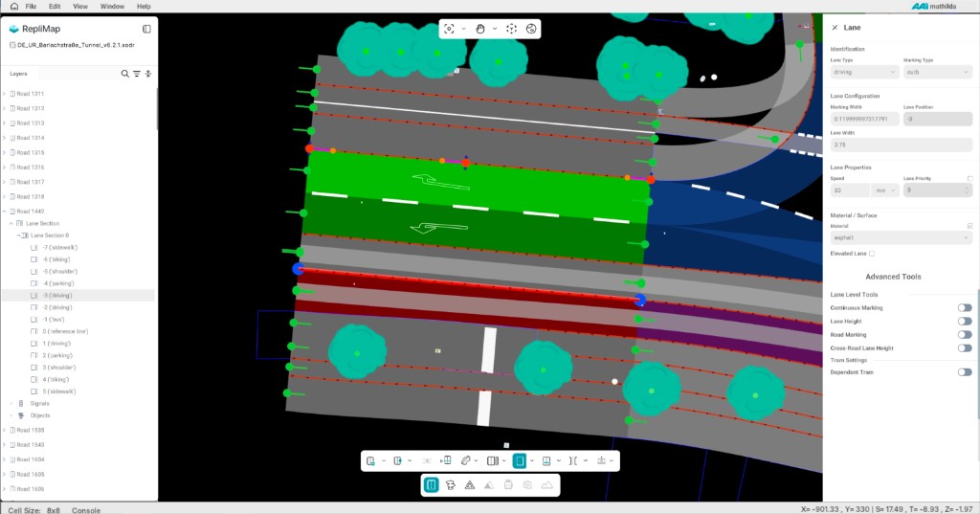Open the Help menu
The height and width of the screenshot is (514, 980).
144,7
